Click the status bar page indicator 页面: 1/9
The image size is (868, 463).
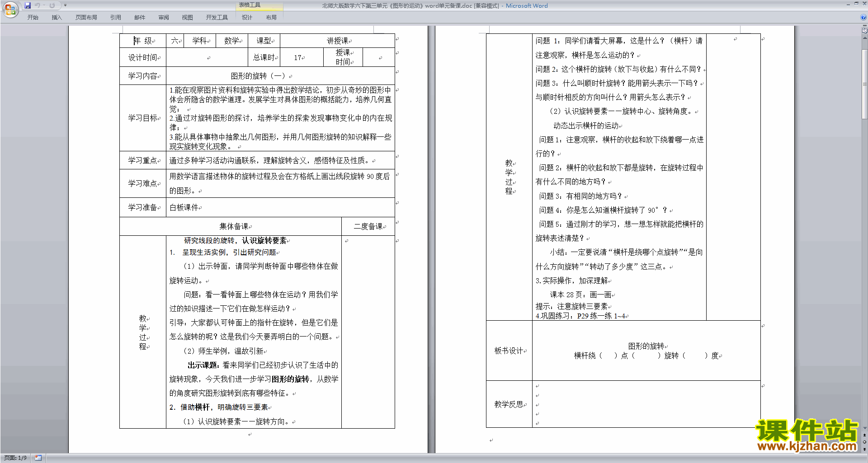[x=15, y=458]
